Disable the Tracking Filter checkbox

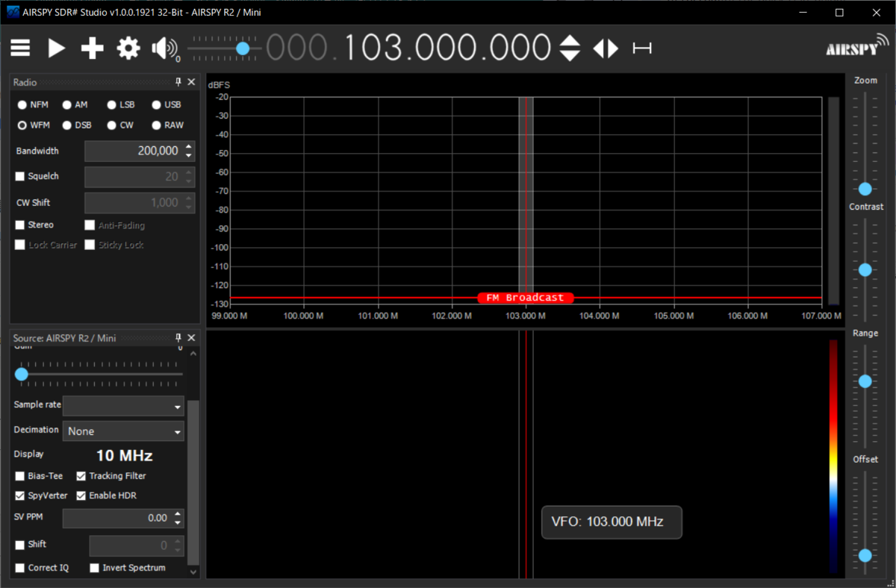[81, 476]
